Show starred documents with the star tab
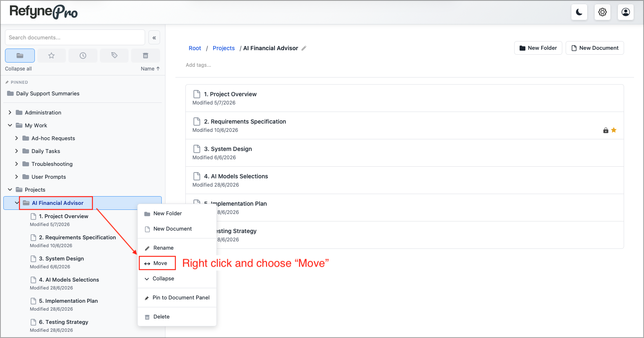 click(51, 56)
